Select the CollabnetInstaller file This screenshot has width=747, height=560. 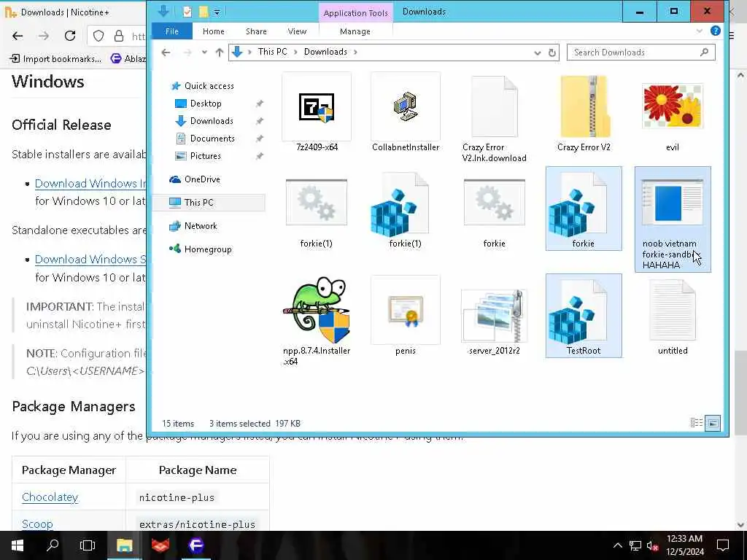tap(406, 112)
